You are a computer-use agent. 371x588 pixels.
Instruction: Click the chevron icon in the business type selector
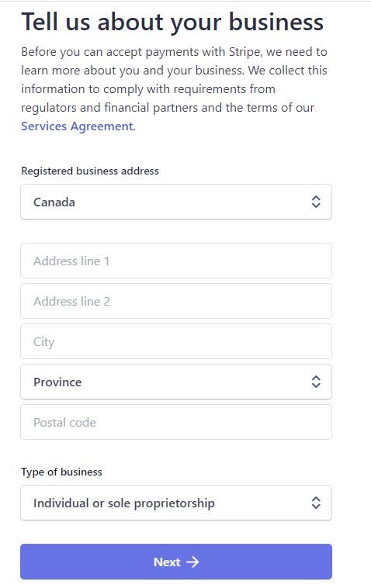[316, 503]
